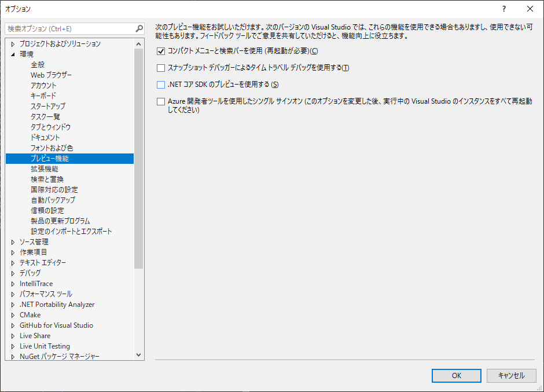Expand the デバッグ section
This screenshot has height=392, width=544.
12,273
